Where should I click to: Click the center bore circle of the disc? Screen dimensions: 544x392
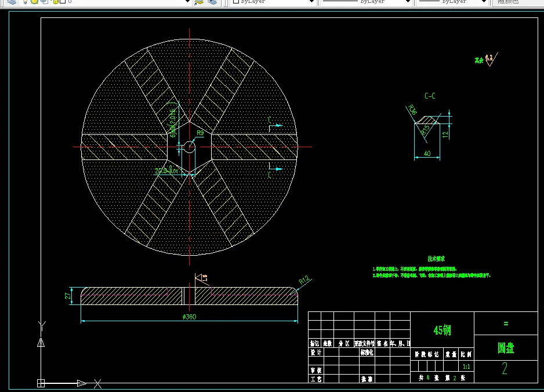(190, 147)
